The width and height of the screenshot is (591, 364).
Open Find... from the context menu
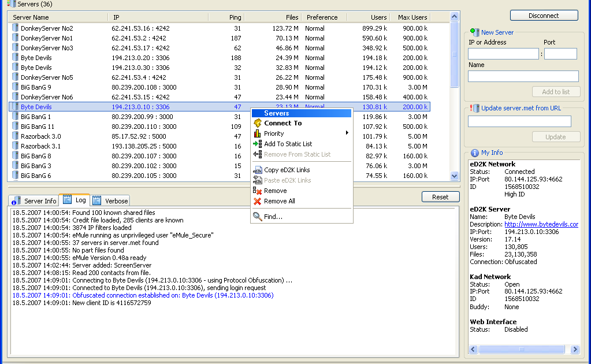pyautogui.click(x=302, y=217)
